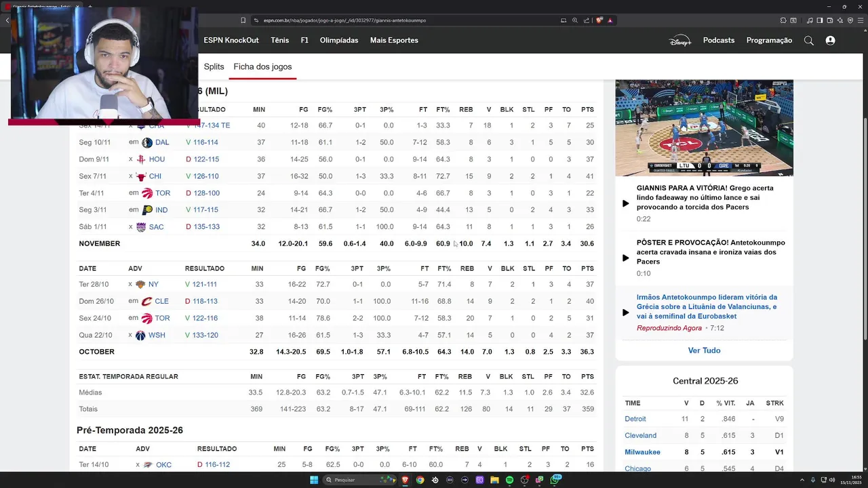Open the F1 menu item
Viewport: 868px width, 488px height.
coord(304,41)
